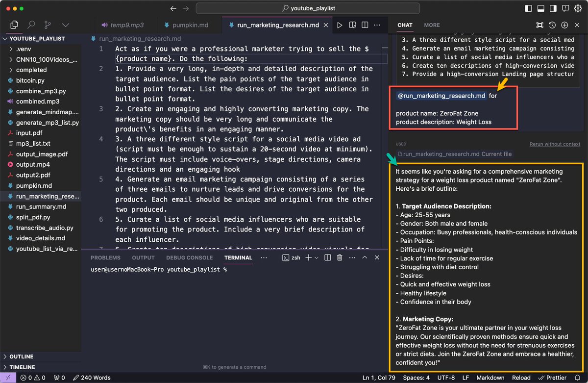Viewport: 588px width, 383px height.
Task: Open settings gear in title bar
Action: click(579, 8)
